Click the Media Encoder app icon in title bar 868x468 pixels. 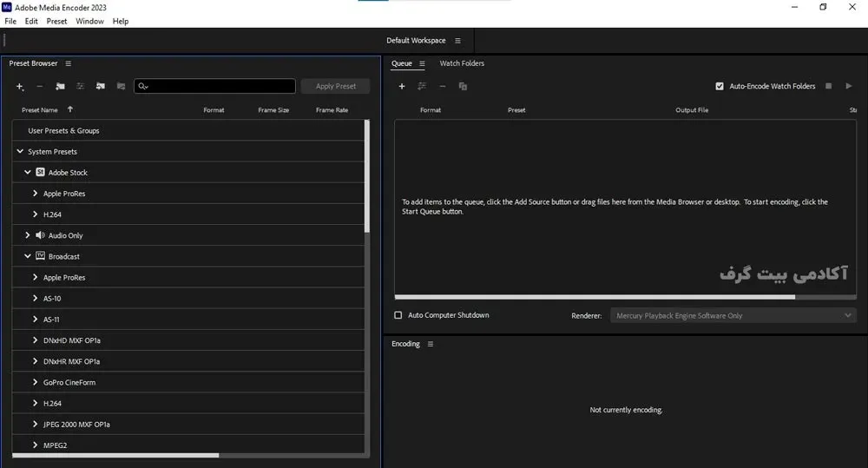coord(7,7)
